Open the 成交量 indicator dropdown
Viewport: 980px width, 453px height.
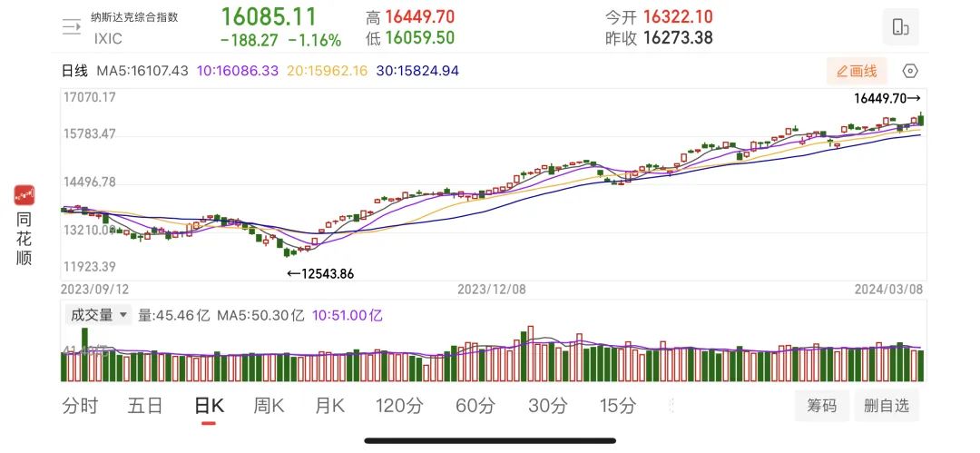tap(99, 315)
